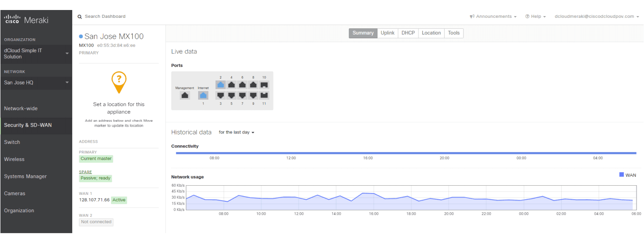Select port 3 icon
The height and width of the screenshot is (234, 644).
coord(221,95)
